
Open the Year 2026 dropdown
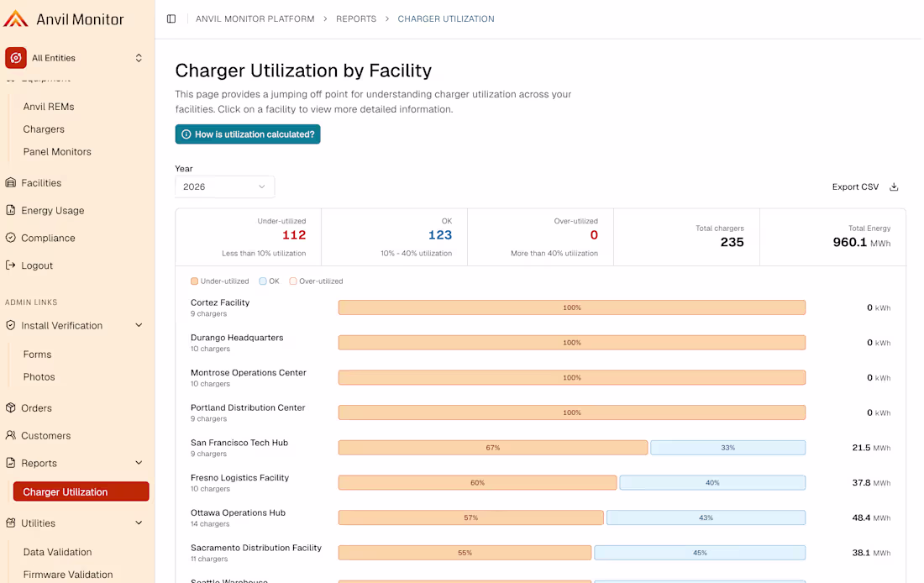(224, 186)
